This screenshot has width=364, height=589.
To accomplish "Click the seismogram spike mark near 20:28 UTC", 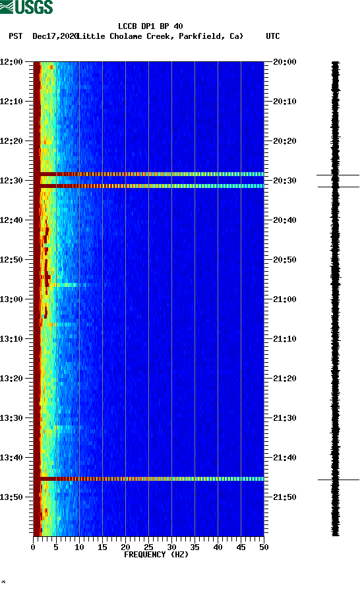I will pos(338,175).
